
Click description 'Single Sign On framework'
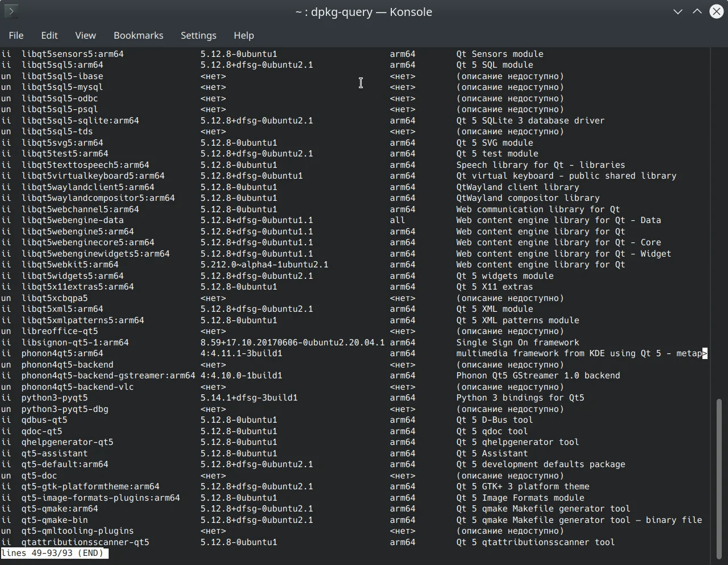(x=518, y=343)
